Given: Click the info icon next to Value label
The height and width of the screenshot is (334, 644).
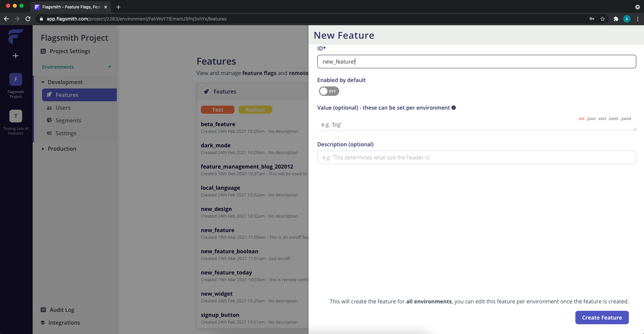Looking at the screenshot, I should pos(454,108).
